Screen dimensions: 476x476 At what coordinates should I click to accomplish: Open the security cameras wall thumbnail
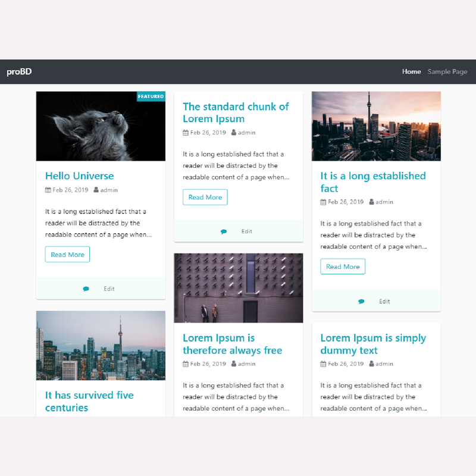pyautogui.click(x=238, y=288)
